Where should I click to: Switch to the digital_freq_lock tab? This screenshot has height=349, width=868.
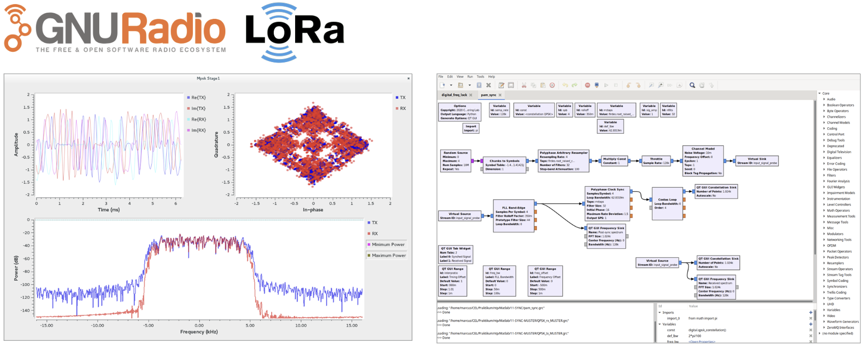pos(454,95)
